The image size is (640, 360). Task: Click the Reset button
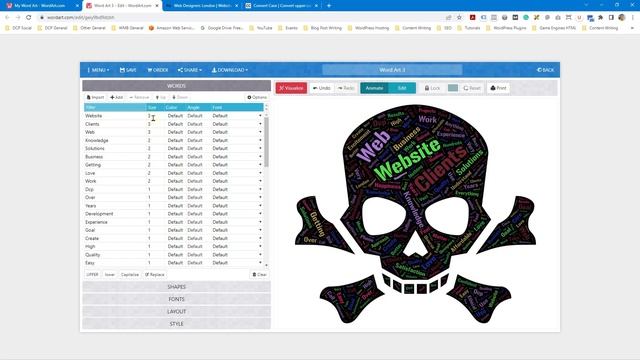(x=472, y=88)
